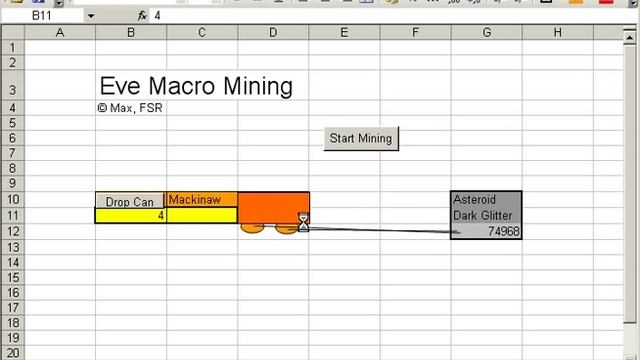Click the Start Mining button

361,139
